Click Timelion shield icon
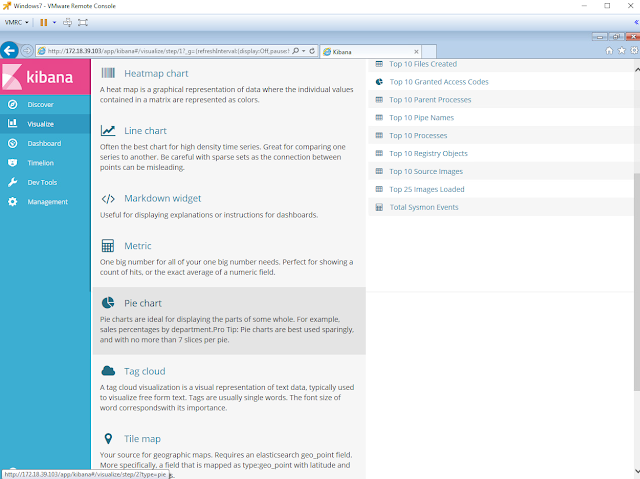This screenshot has height=479, width=640. click(13, 163)
